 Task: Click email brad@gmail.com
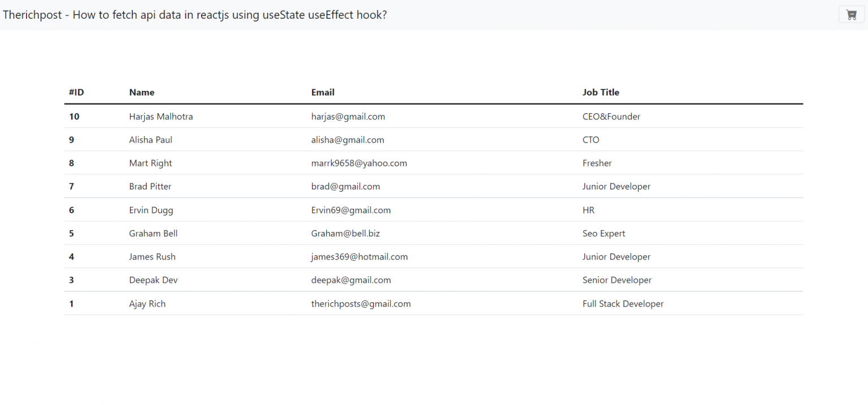[x=346, y=186]
